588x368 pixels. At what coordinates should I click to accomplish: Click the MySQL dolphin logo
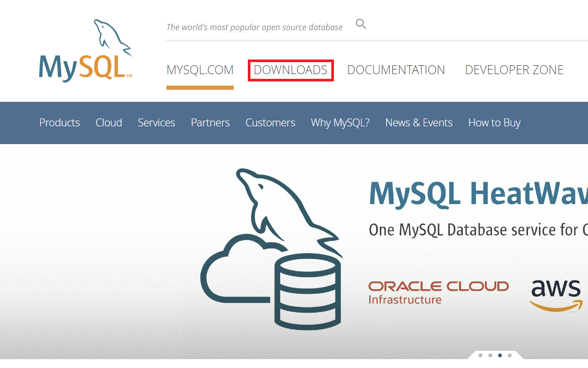coord(86,50)
